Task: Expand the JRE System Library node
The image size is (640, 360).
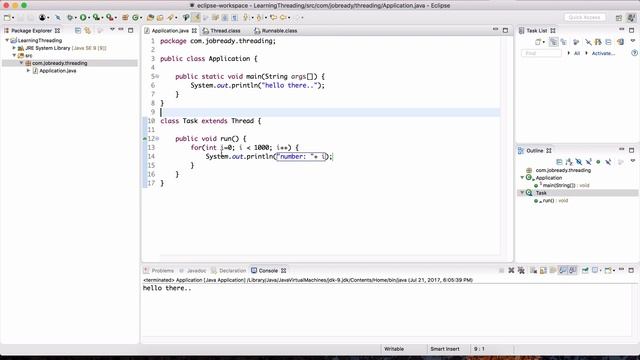Action: point(14,48)
